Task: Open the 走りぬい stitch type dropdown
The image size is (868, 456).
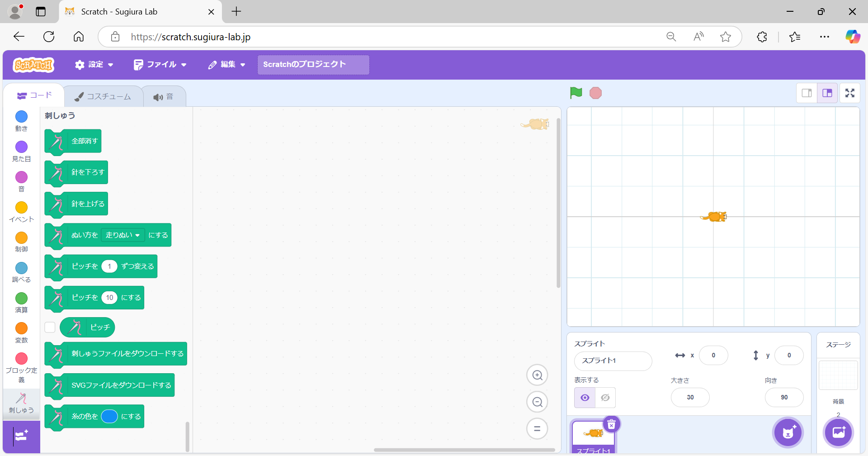Action: pyautogui.click(x=123, y=235)
